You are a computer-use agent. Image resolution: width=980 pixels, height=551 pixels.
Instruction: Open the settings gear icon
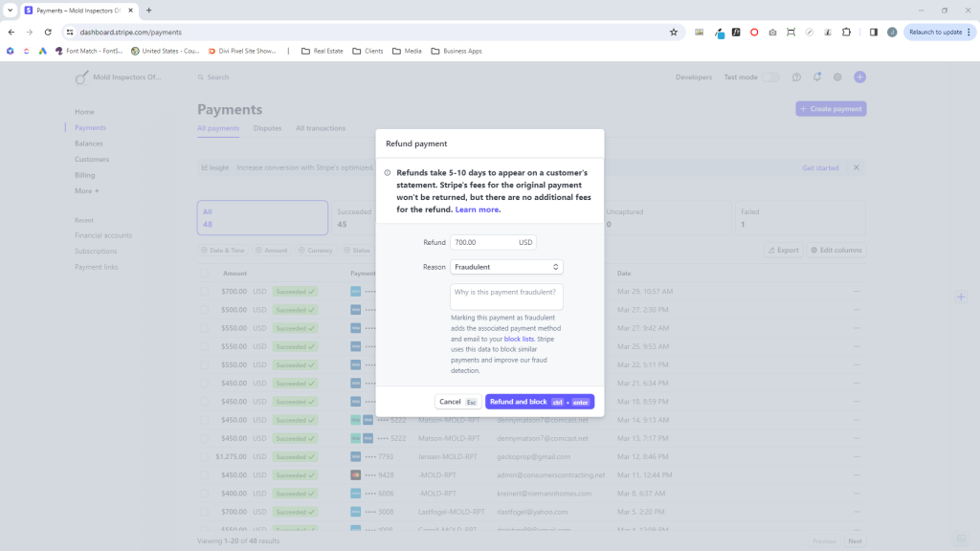[x=837, y=77]
